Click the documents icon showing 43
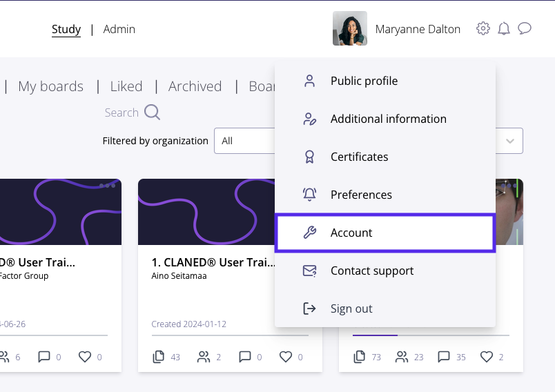555x392 pixels. click(158, 357)
